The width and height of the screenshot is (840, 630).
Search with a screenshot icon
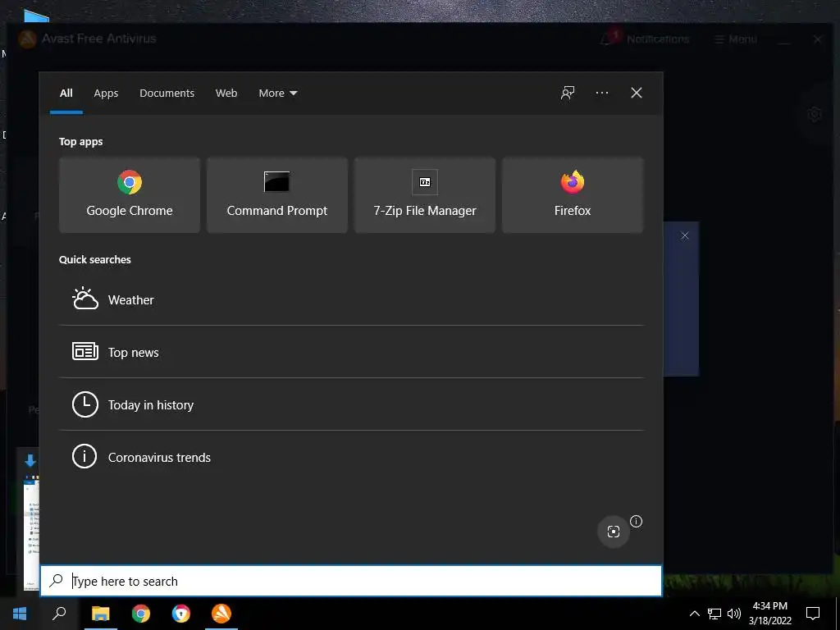point(614,532)
